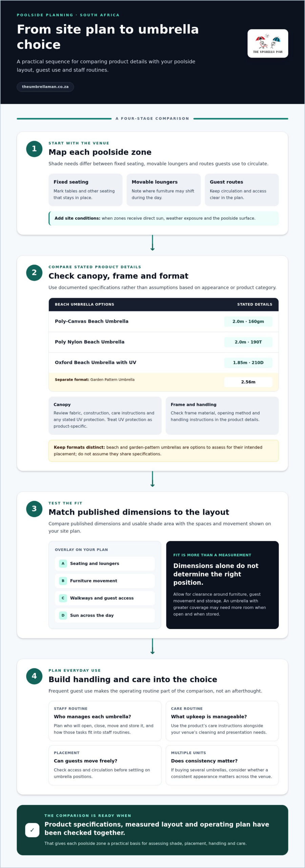Viewport: 305px width, 868px height.
Task: Click the step 3 circle badge
Action: (x=34, y=509)
